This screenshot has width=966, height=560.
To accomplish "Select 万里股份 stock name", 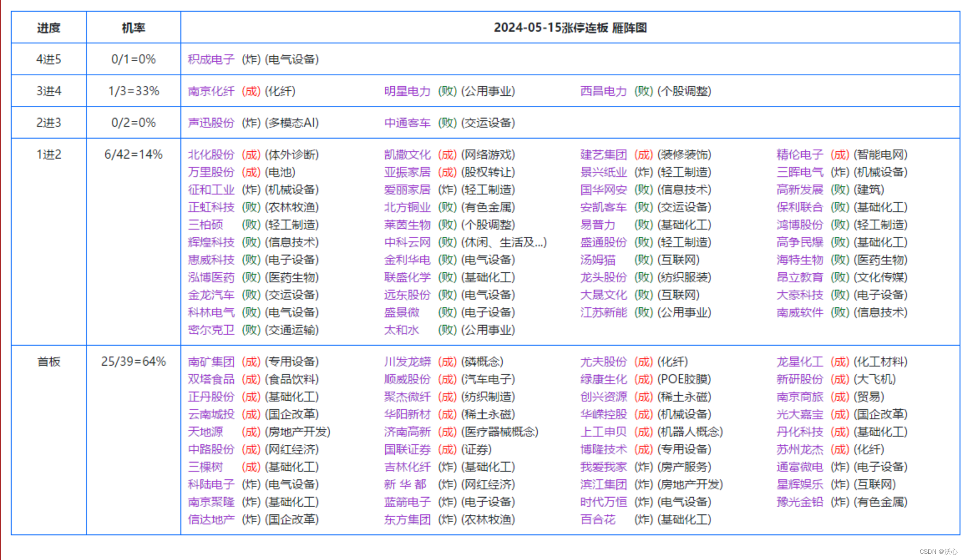I will click(211, 172).
